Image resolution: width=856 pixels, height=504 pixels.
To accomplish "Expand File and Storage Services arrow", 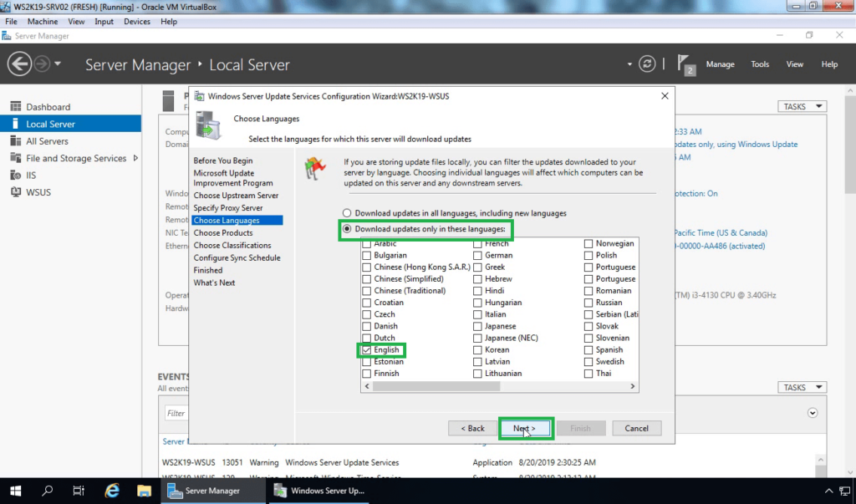I will pyautogui.click(x=135, y=158).
